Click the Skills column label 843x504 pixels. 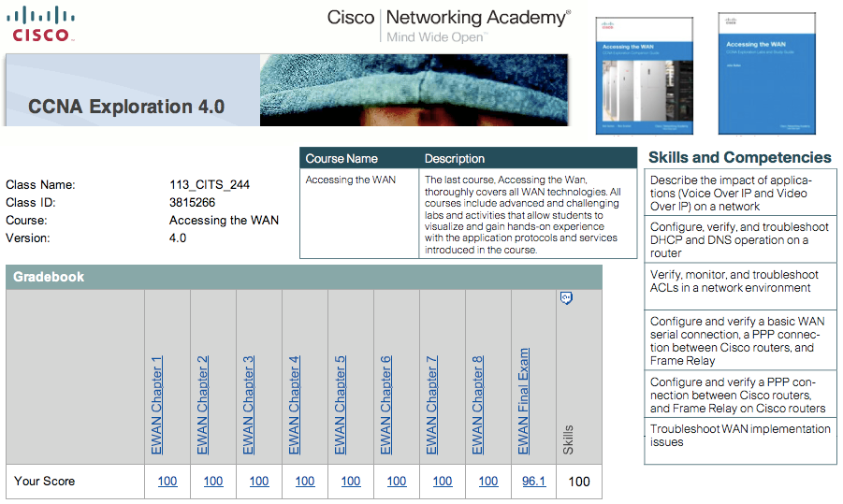568,439
